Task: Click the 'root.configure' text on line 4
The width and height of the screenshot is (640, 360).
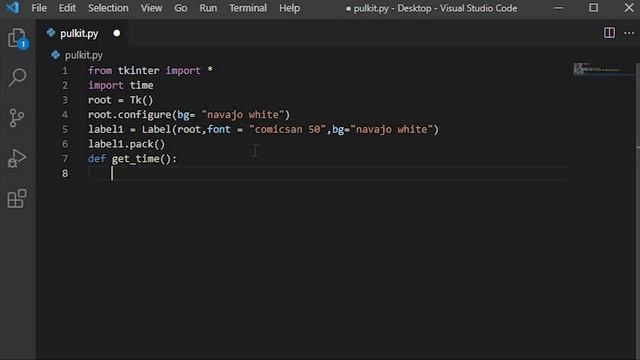Action: [129, 115]
